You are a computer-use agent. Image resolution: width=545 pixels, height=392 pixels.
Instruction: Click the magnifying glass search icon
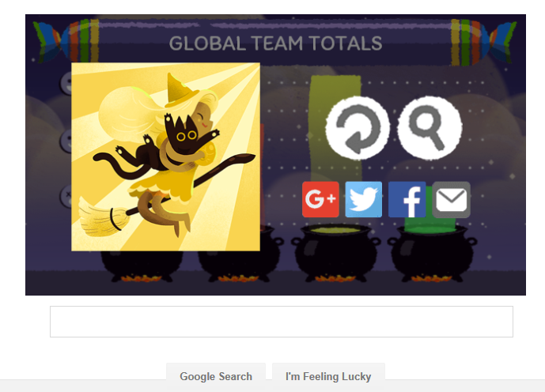point(430,127)
